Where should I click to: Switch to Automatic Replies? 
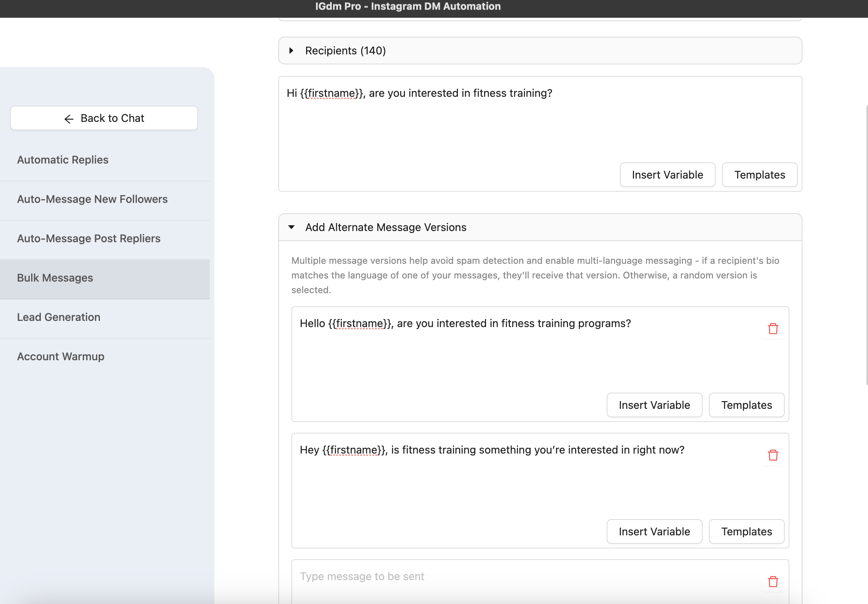pos(62,159)
